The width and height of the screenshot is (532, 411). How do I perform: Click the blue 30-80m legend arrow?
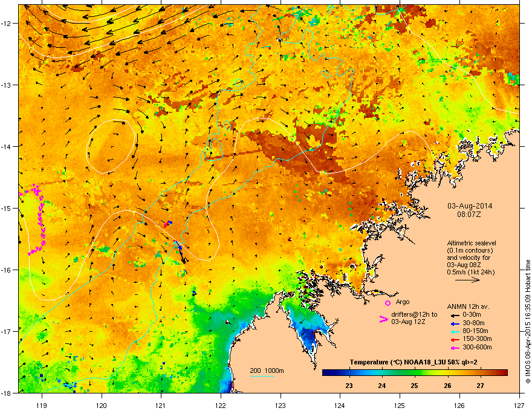pyautogui.click(x=455, y=323)
